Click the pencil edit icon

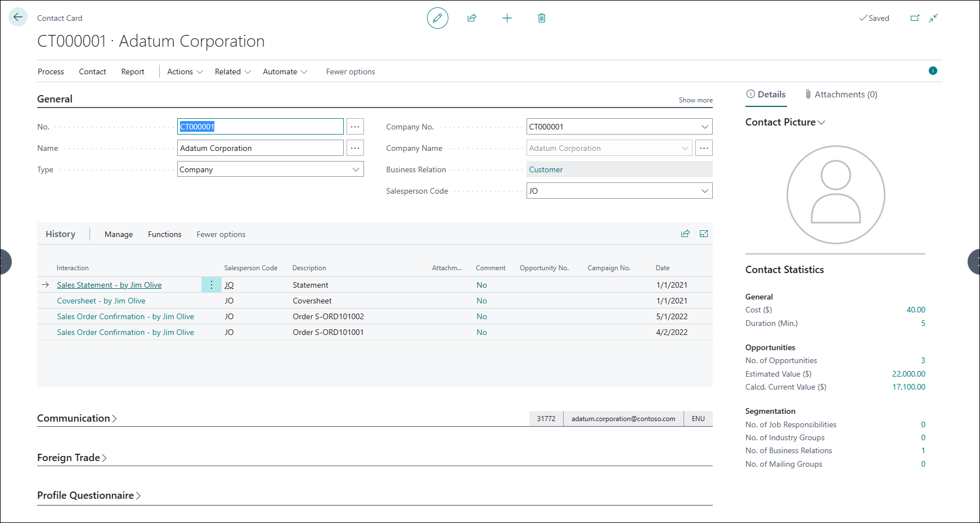pos(437,18)
